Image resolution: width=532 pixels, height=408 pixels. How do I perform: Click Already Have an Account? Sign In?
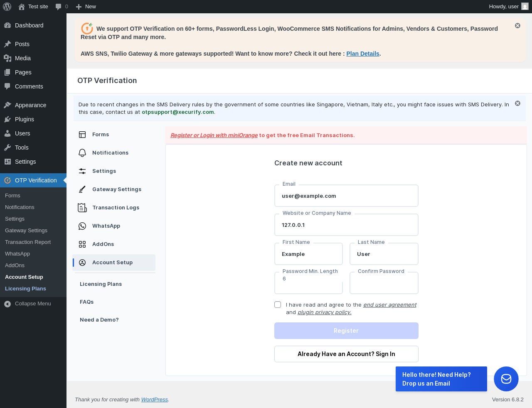pyautogui.click(x=346, y=354)
